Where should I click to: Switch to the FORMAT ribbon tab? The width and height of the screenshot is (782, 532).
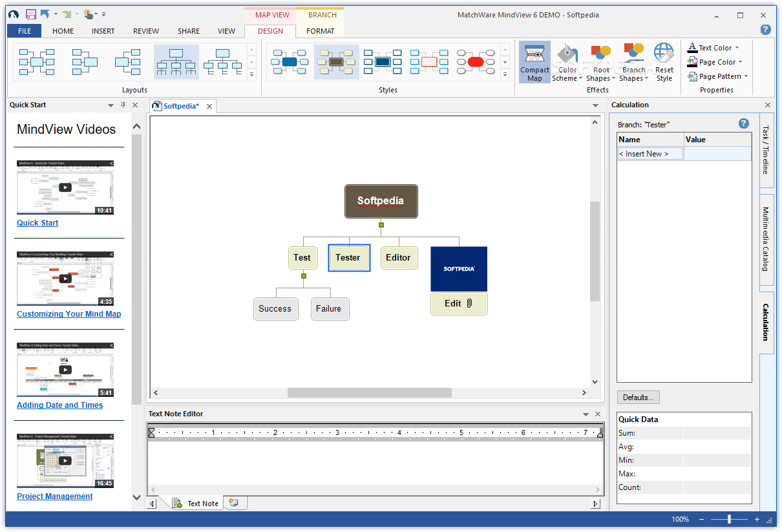tap(321, 31)
